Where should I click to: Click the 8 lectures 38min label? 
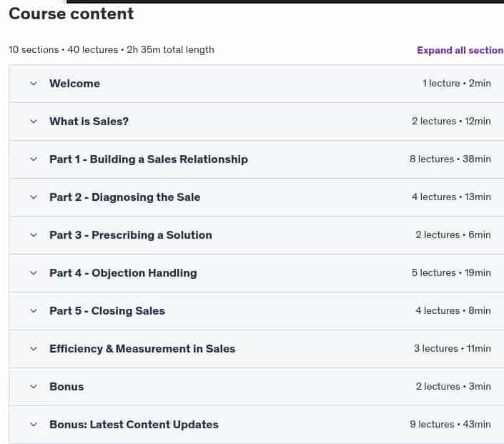coord(450,159)
